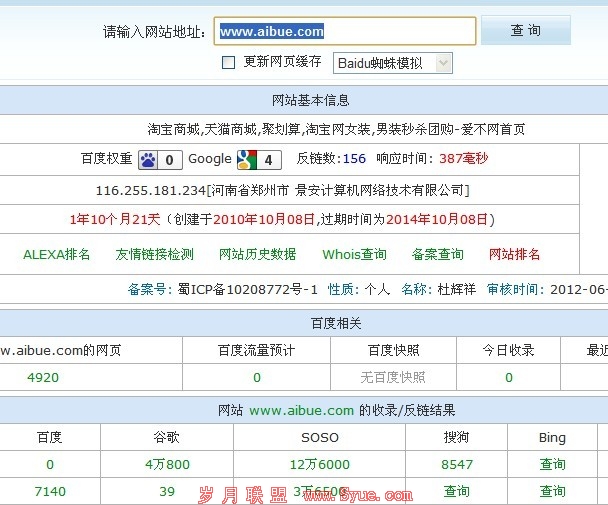Open the Baidu蜘蛛模拟 dropdown

(392, 63)
